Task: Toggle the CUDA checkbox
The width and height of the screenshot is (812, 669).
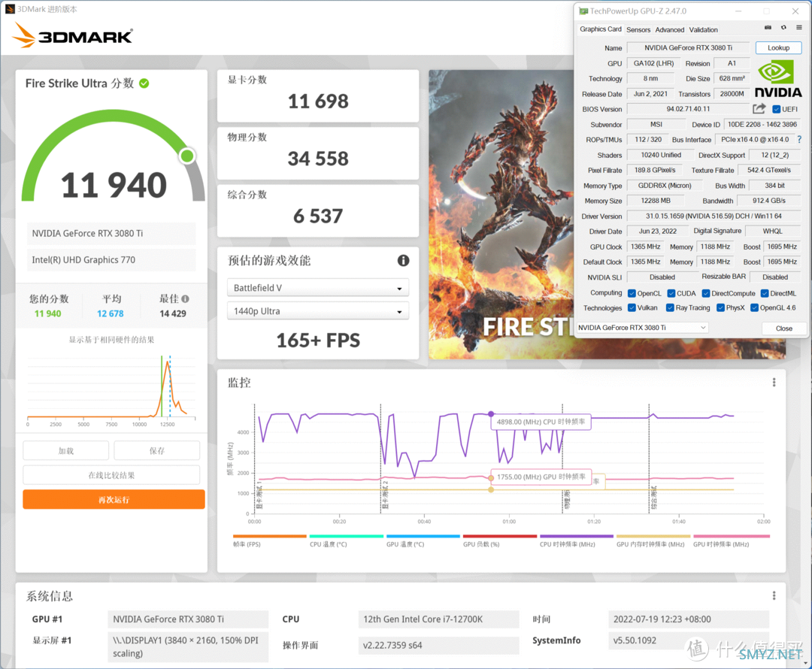Action: pos(671,294)
